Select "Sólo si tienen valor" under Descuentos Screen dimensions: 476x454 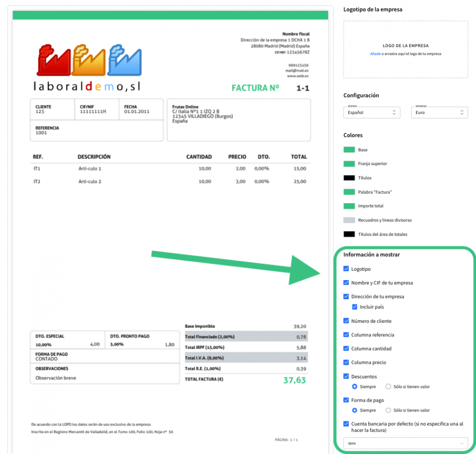click(389, 386)
